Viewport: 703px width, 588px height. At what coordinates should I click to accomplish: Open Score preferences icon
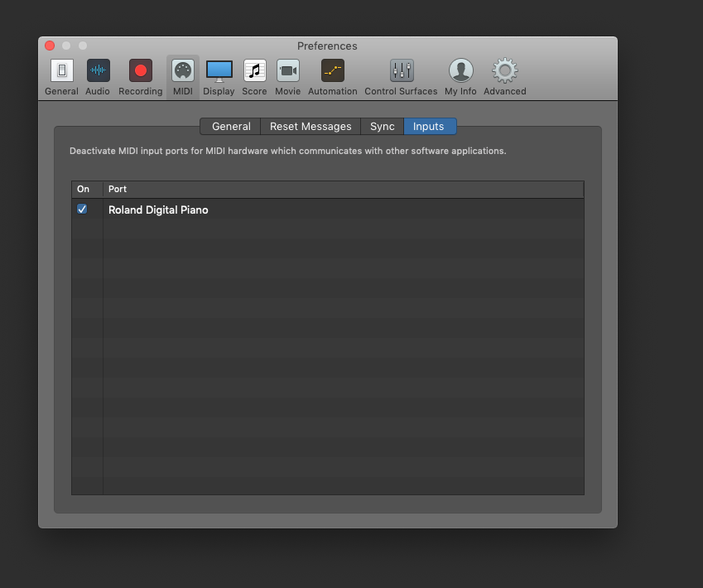(x=255, y=70)
